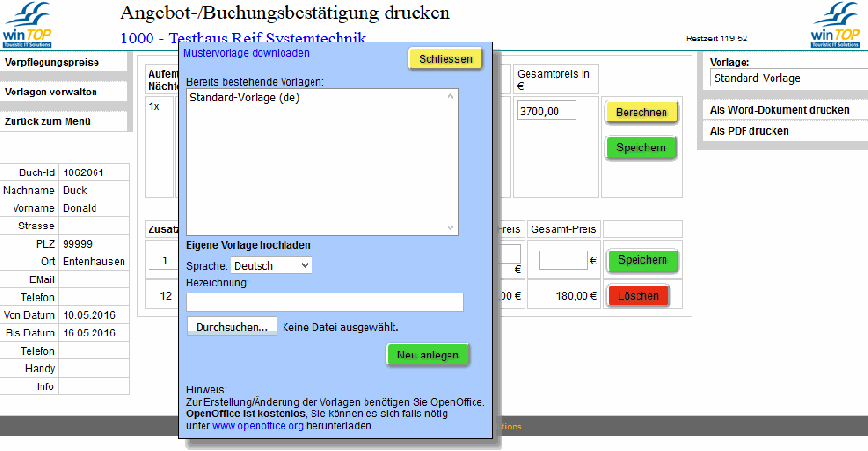Click Ort value Entenhausen

coord(95,262)
